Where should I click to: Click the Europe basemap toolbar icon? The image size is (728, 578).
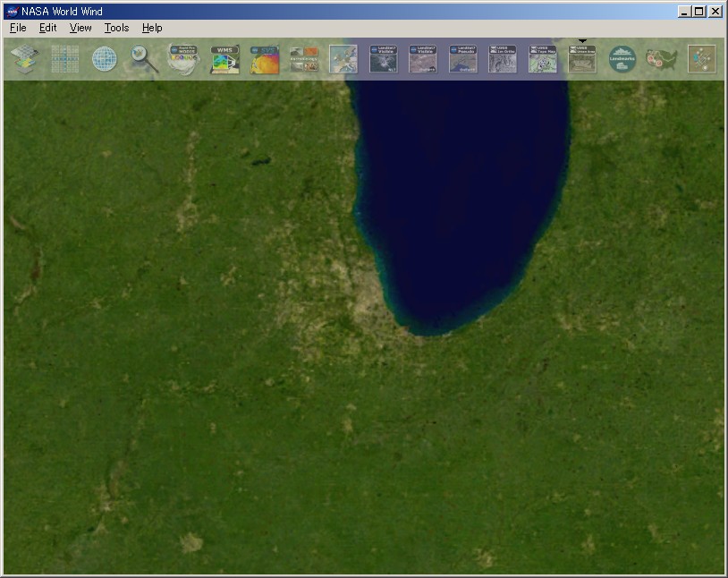tap(343, 59)
